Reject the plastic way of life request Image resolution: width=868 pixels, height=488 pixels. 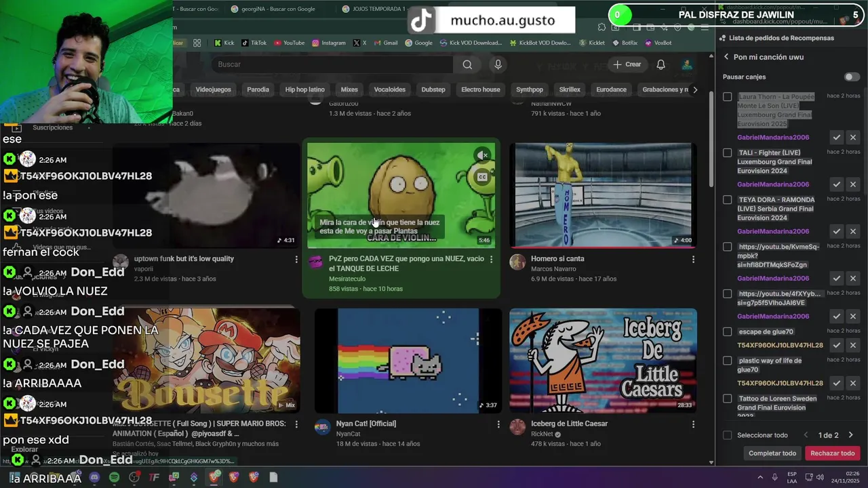point(853,383)
